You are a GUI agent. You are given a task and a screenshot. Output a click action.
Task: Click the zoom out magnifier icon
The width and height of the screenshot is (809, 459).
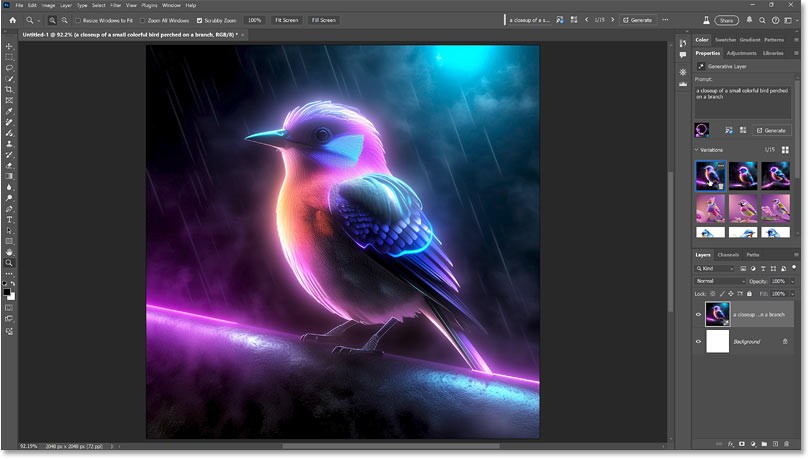[x=66, y=20]
